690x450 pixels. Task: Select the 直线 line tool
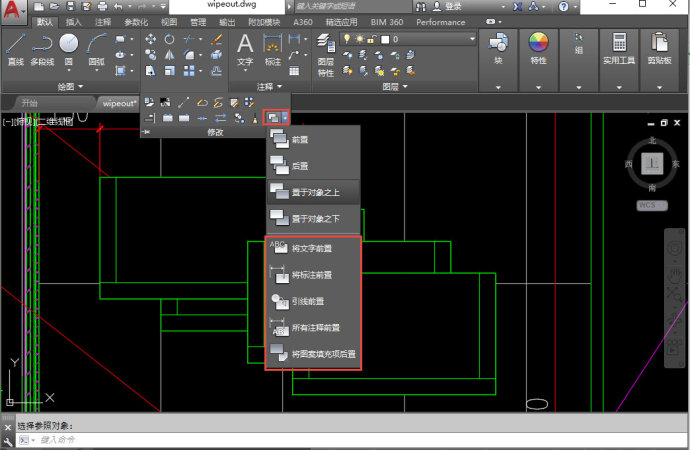(15, 50)
